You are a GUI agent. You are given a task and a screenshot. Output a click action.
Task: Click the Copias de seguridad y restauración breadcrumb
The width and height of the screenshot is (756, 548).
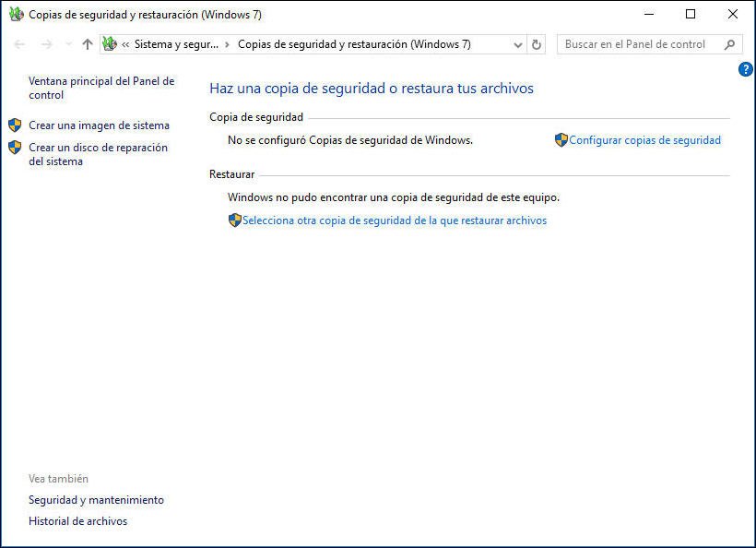coord(354,44)
